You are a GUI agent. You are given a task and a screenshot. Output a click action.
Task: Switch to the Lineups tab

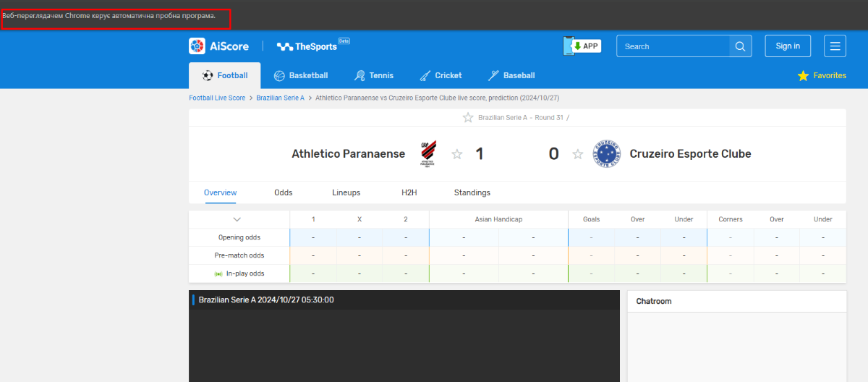click(346, 192)
